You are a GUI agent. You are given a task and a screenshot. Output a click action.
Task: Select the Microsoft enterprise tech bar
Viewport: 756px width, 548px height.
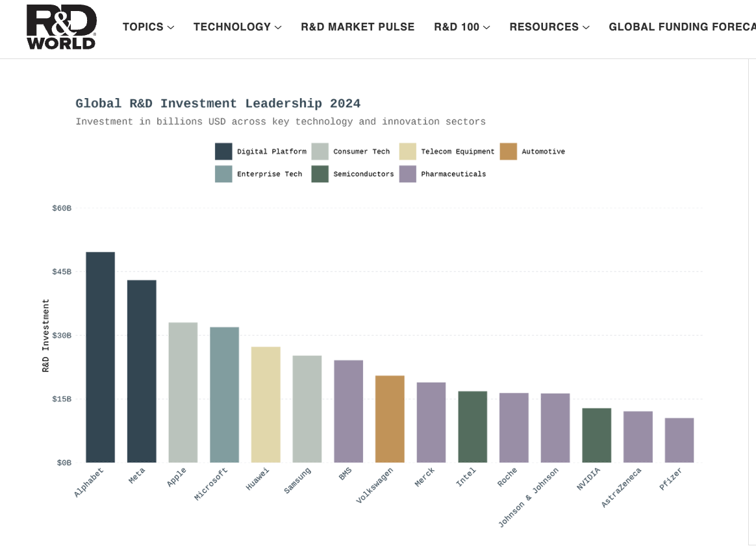[x=224, y=395]
